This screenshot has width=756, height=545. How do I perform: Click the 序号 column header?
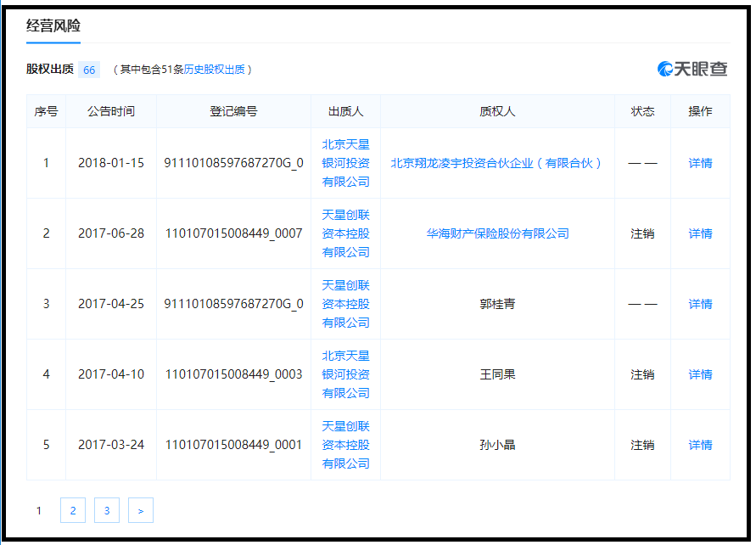47,111
